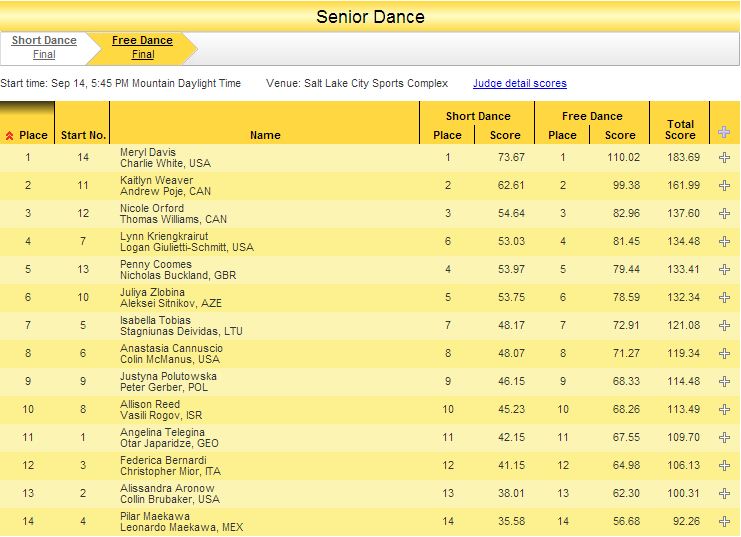Open Judge detail scores link
Screen dimensions: 741x537
click(x=519, y=83)
